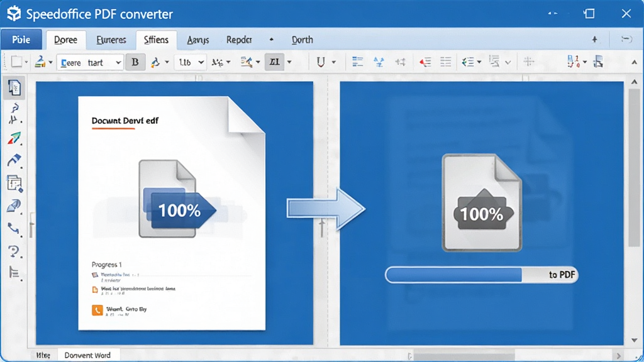Switch to the Eureres tab
The height and width of the screenshot is (362, 644).
pyautogui.click(x=111, y=40)
